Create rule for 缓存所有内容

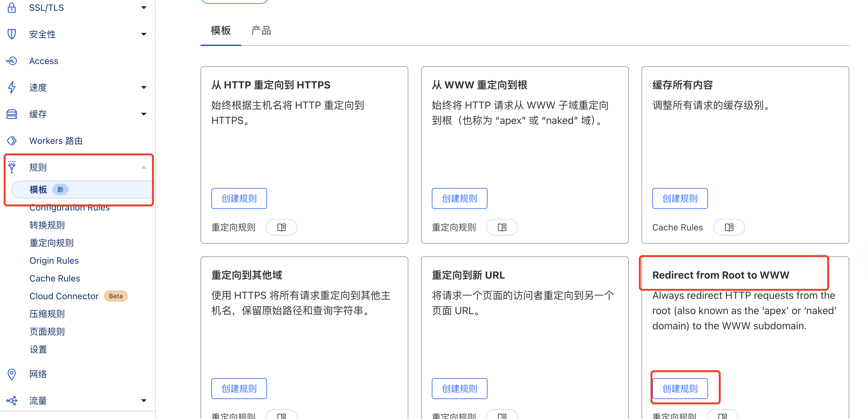680,198
